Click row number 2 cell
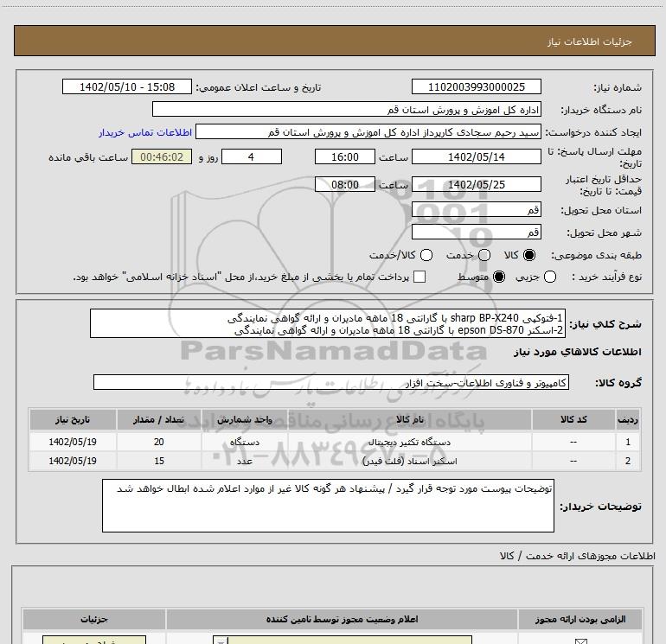The width and height of the screenshot is (666, 644). (628, 461)
